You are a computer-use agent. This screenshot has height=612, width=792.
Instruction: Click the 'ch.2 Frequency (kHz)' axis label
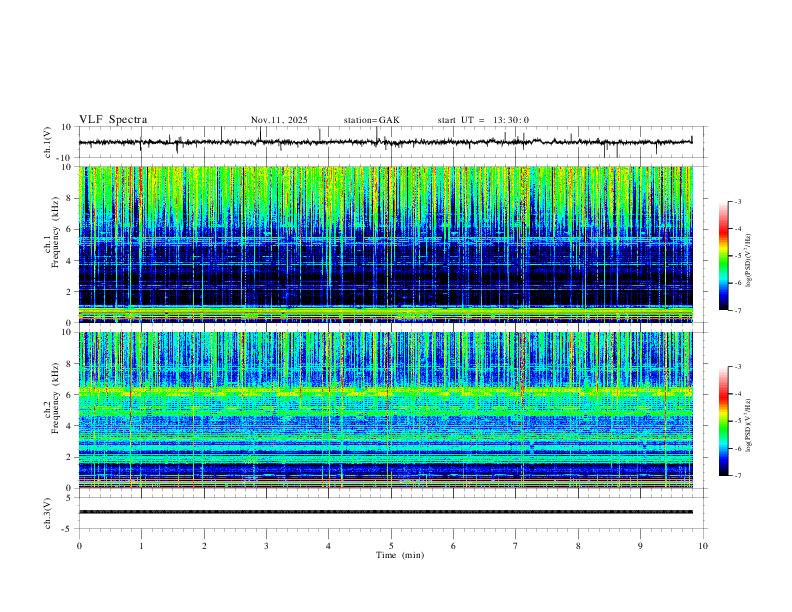[x=52, y=398]
